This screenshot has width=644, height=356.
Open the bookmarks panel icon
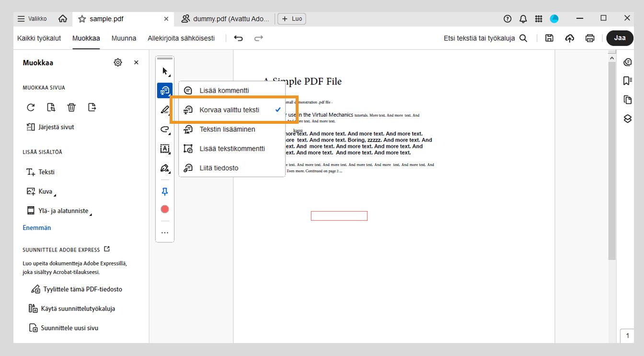pos(628,81)
